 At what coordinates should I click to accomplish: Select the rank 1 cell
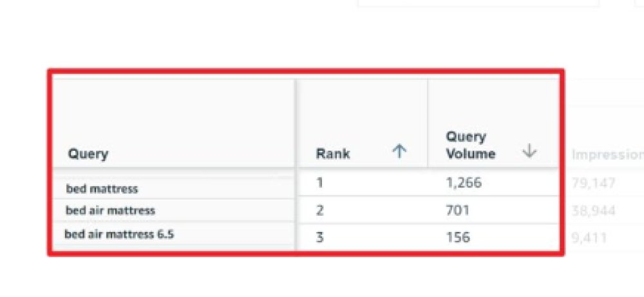click(x=362, y=183)
